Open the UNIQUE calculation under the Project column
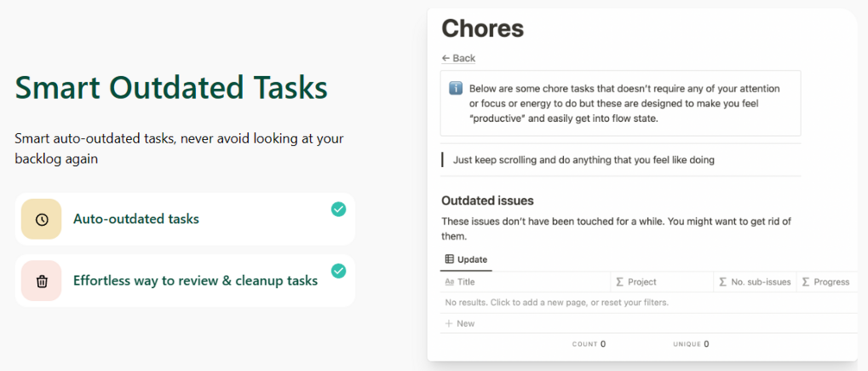The width and height of the screenshot is (868, 371). (x=691, y=344)
